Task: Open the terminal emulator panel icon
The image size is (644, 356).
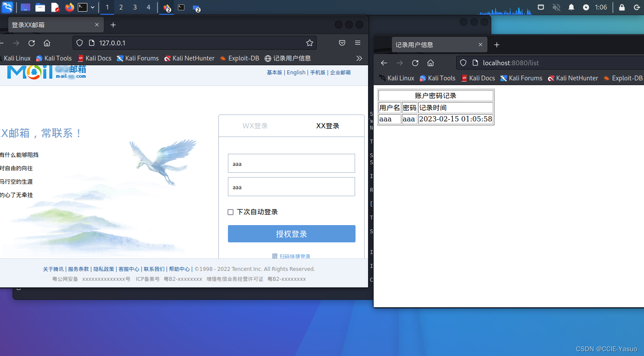Action: (x=83, y=7)
